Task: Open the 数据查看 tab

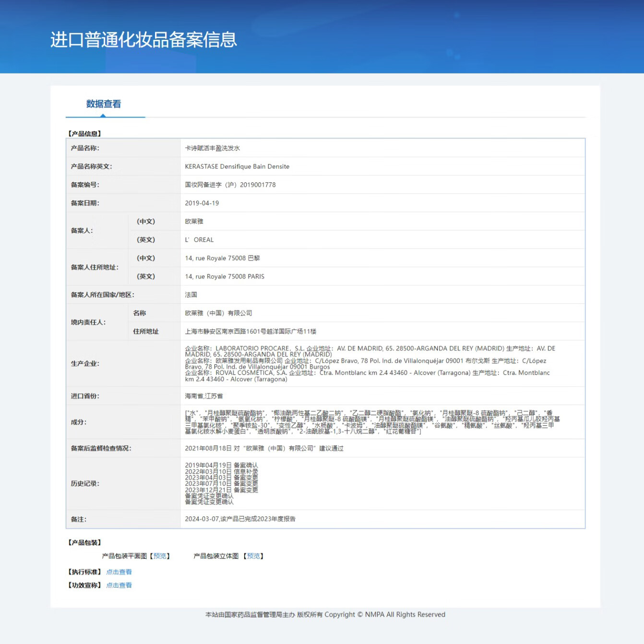Action: pos(104,104)
